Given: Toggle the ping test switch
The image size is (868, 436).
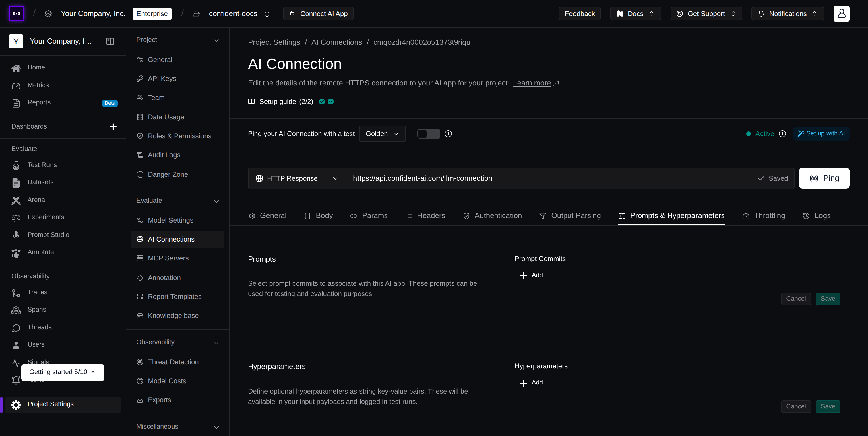Looking at the screenshot, I should tap(429, 134).
